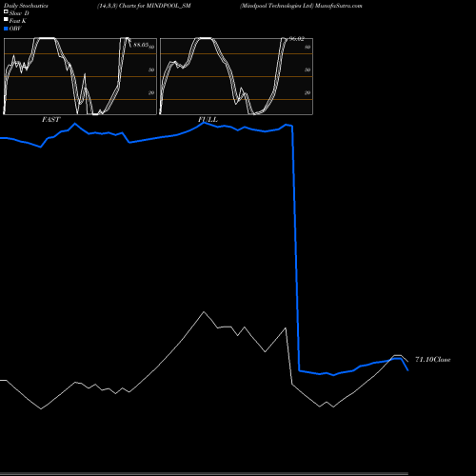Click the Slow D legend swatch
Viewport: 476px width, 476px height.
[6, 11]
